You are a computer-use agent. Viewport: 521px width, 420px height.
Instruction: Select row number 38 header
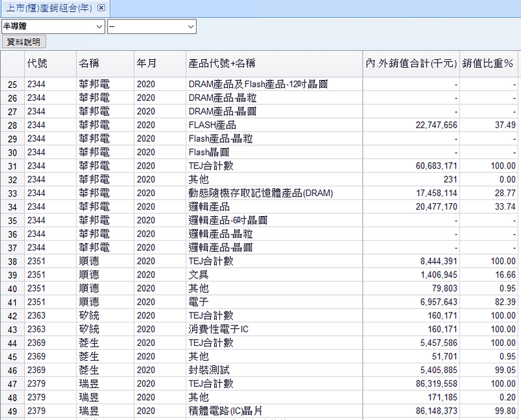tap(12, 261)
